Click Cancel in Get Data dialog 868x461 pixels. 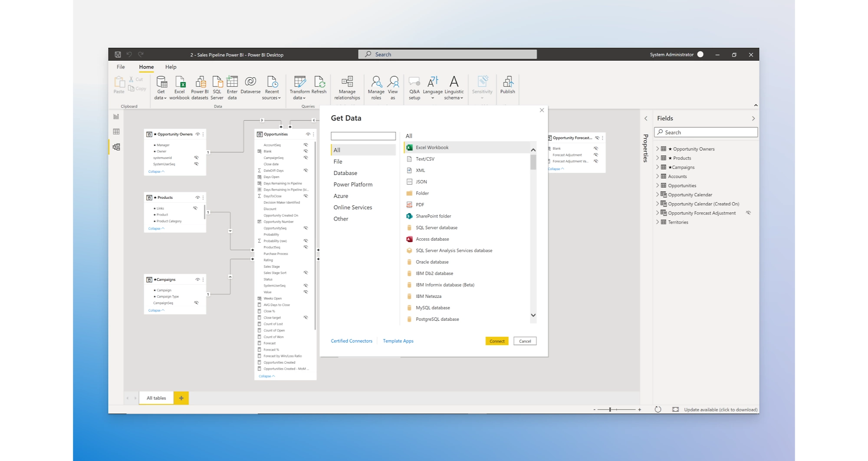tap(525, 341)
